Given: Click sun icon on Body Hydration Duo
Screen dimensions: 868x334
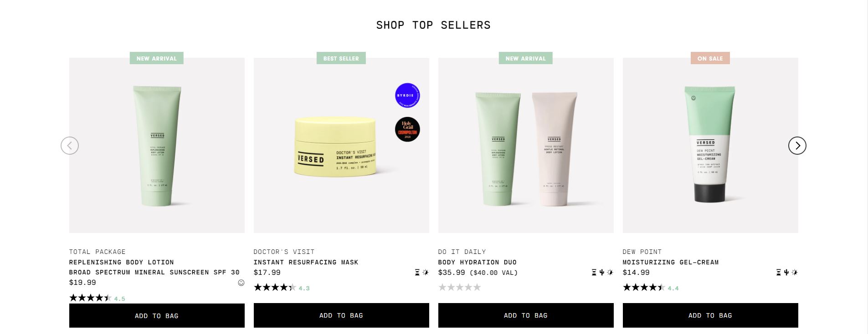Looking at the screenshot, I should (610, 273).
